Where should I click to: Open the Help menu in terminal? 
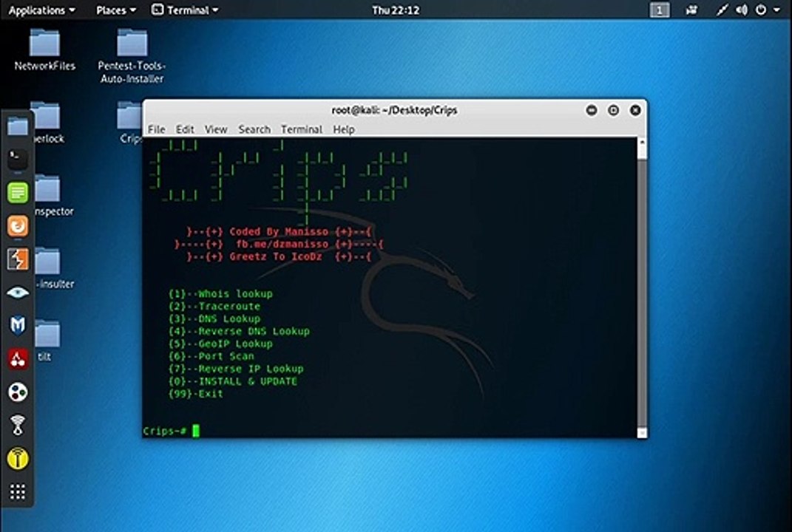tap(343, 130)
